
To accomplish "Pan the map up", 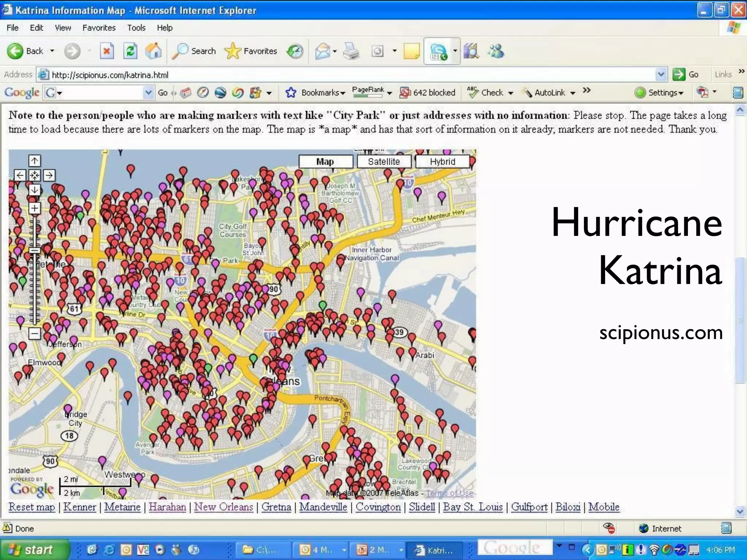I will [35, 160].
